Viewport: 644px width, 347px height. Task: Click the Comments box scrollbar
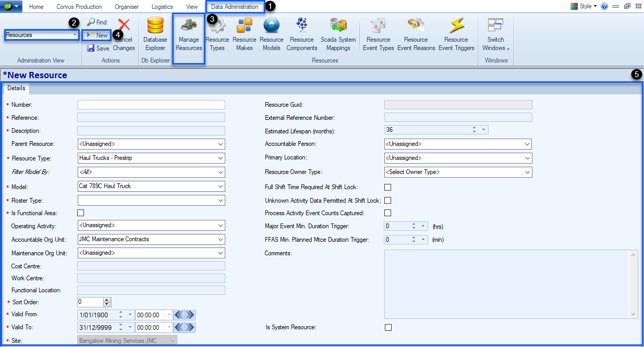click(x=634, y=284)
